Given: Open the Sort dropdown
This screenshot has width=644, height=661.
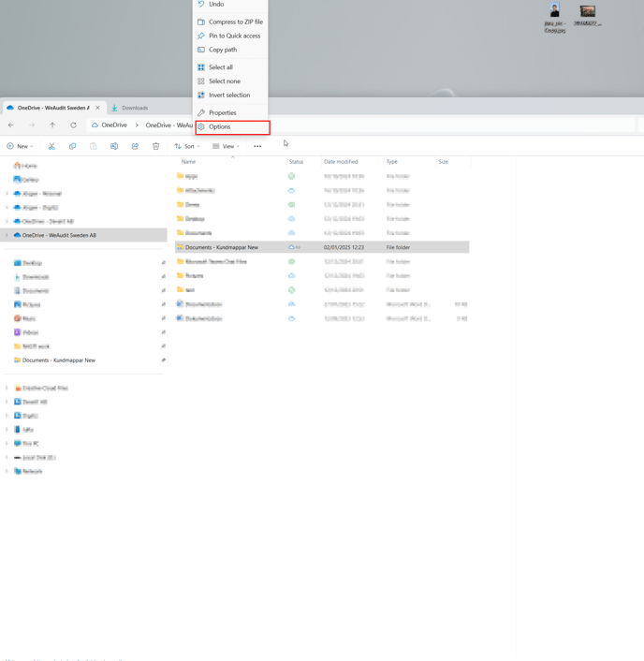Looking at the screenshot, I should pyautogui.click(x=187, y=146).
